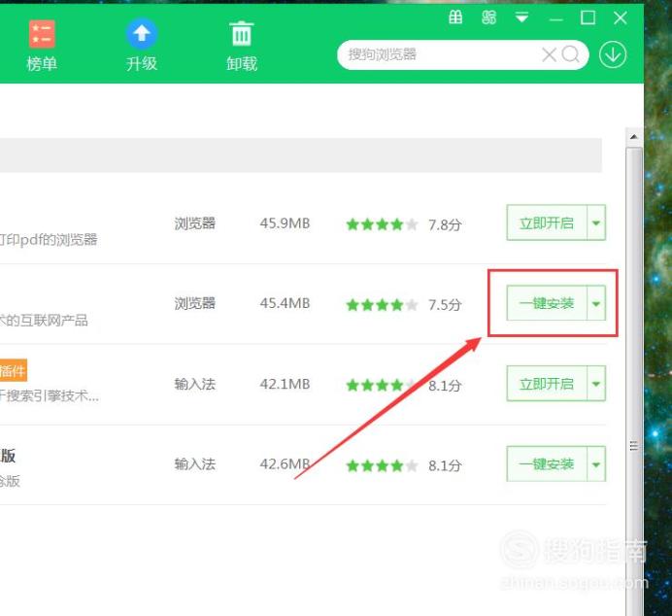The width and height of the screenshot is (672, 616).
Task: Click the 8.1分 score in 42.6MB row
Action: [445, 465]
